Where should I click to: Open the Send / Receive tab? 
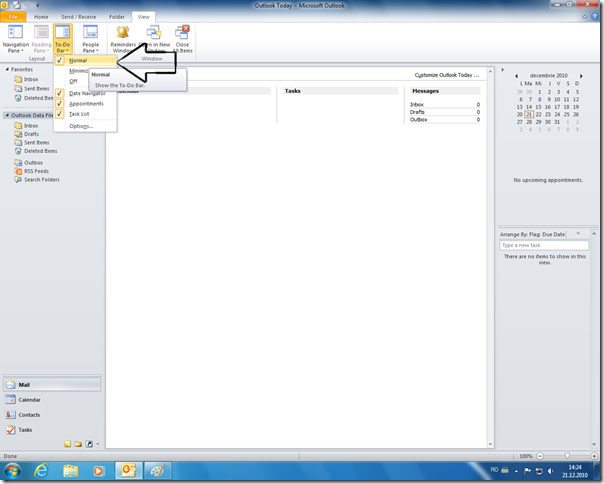click(79, 17)
